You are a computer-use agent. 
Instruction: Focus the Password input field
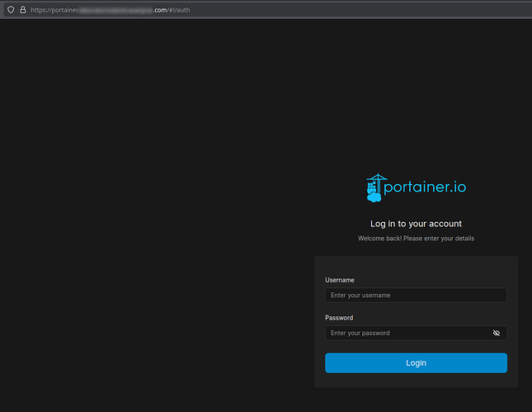click(416, 333)
